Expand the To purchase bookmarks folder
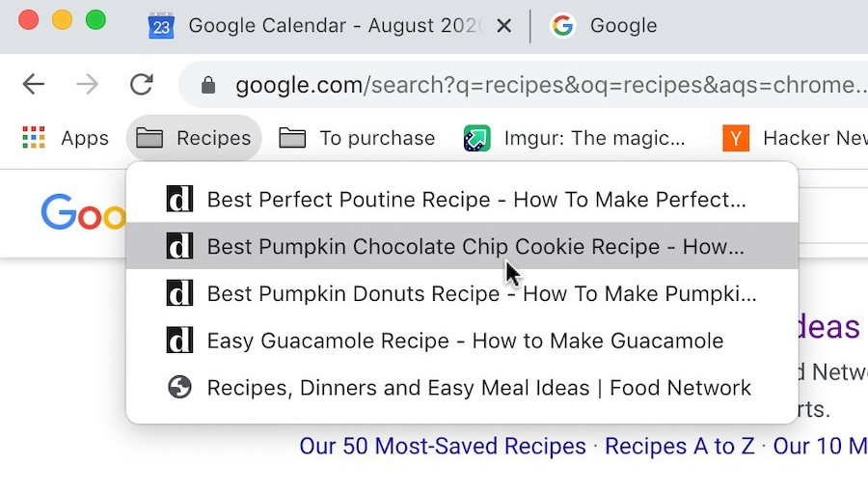The image size is (868, 492). point(357,138)
